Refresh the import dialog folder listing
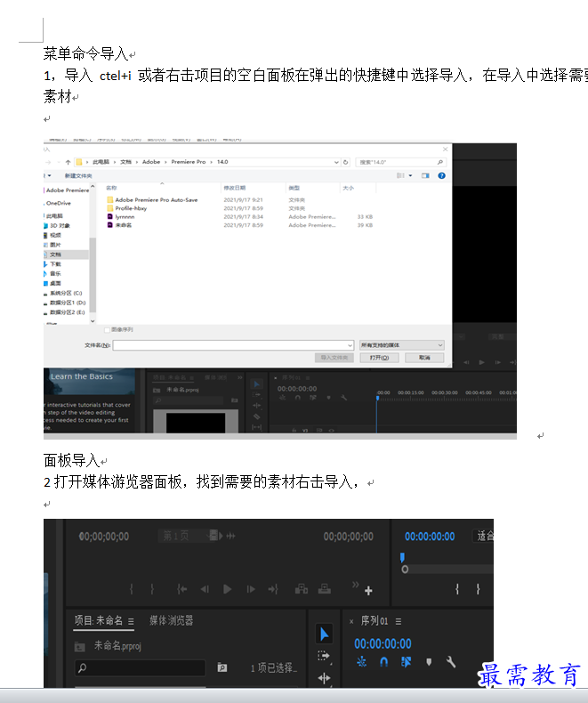The height and width of the screenshot is (703, 588). coord(345,162)
